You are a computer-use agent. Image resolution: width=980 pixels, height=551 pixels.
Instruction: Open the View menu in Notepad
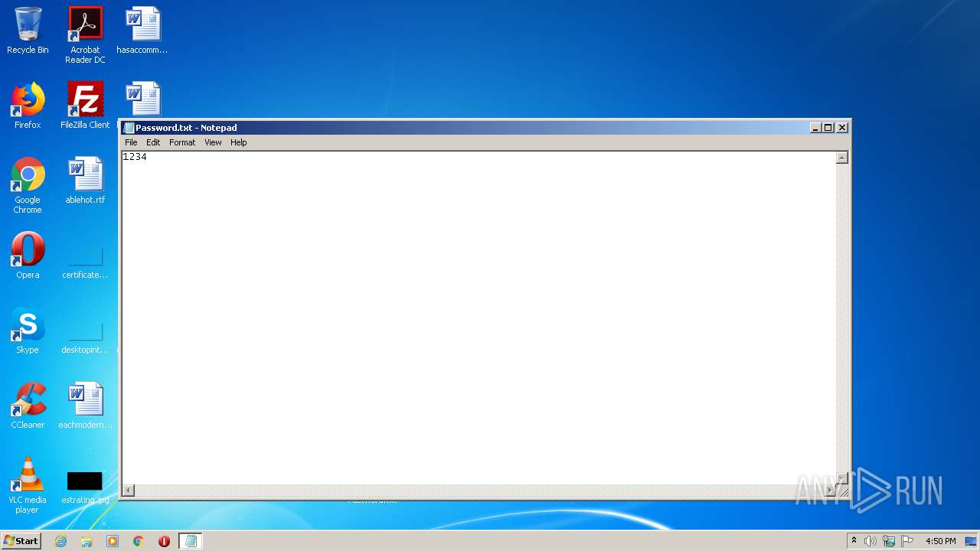click(x=213, y=142)
